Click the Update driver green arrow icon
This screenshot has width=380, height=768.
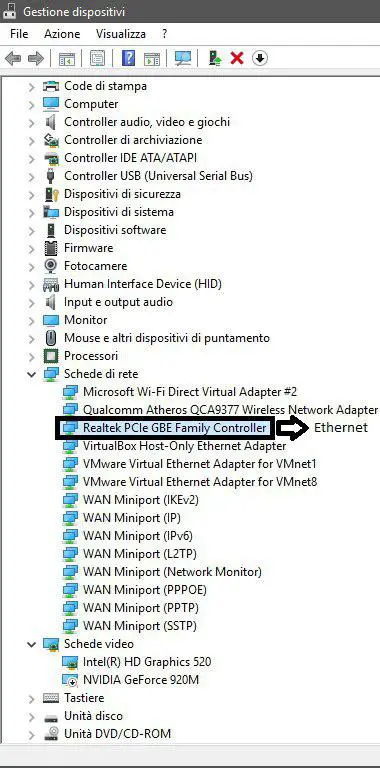pyautogui.click(x=215, y=58)
